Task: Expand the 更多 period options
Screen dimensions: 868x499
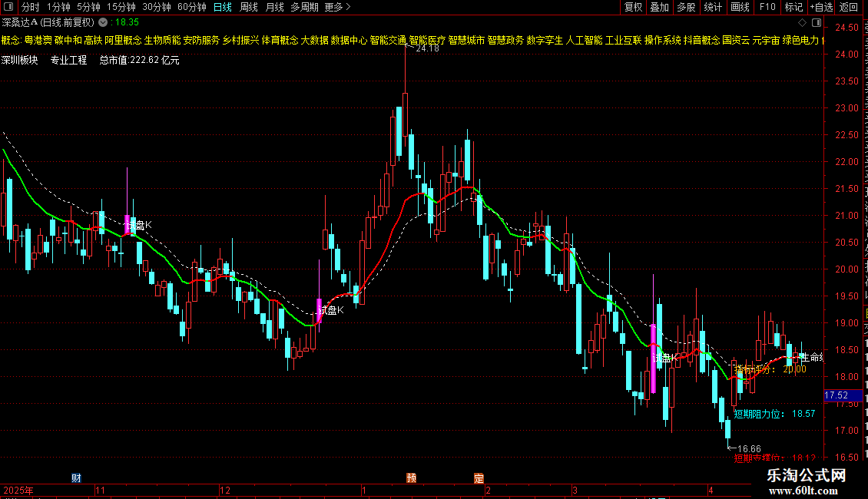Action: [x=338, y=7]
